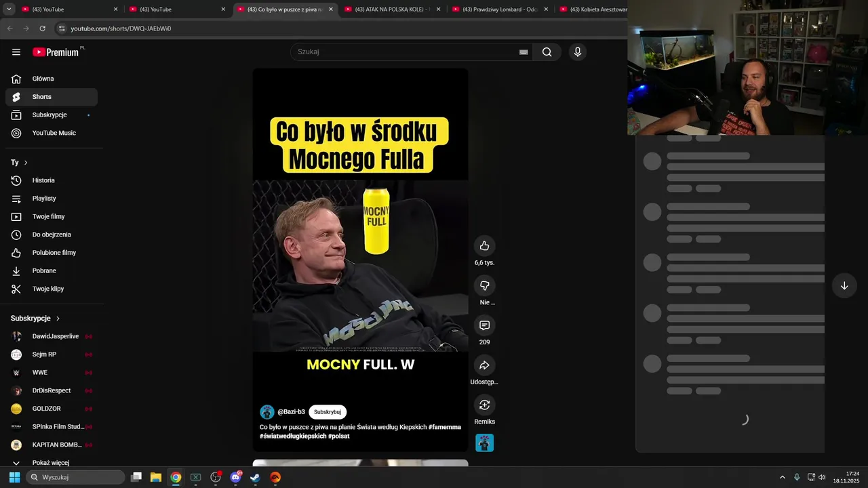Open the on-screen keyboard in the search box

point(524,52)
